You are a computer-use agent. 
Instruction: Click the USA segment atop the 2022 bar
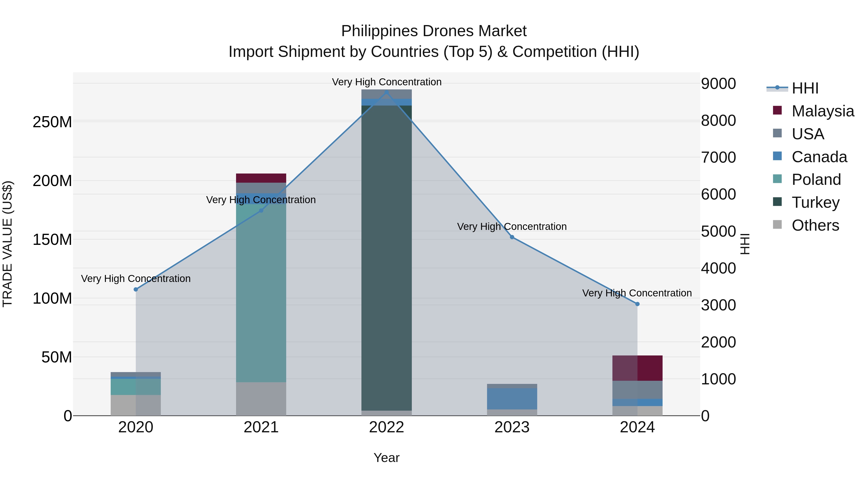387,94
